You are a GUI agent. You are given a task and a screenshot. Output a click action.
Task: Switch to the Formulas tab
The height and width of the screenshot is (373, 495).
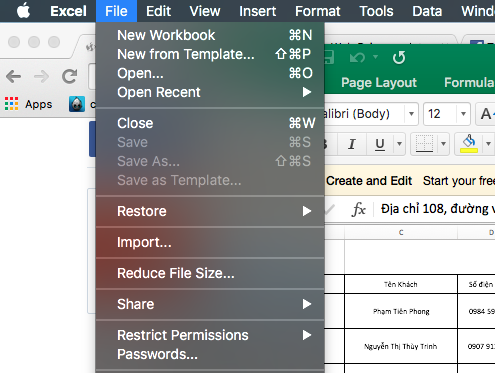[x=469, y=82]
